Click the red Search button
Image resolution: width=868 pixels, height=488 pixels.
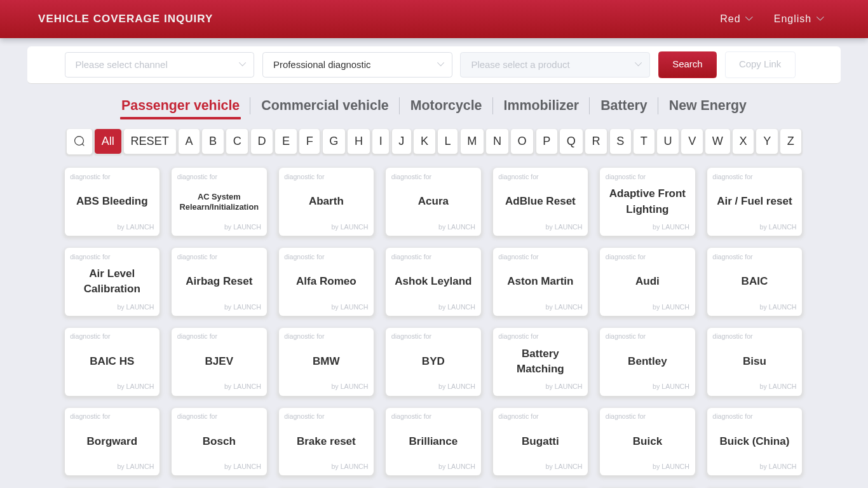[x=688, y=65]
